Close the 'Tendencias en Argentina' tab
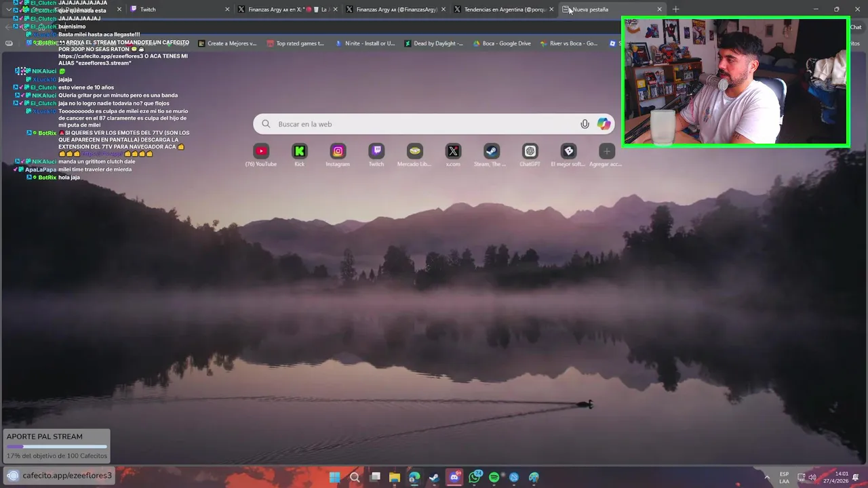Screen dimensions: 868x488 pyautogui.click(x=551, y=9)
